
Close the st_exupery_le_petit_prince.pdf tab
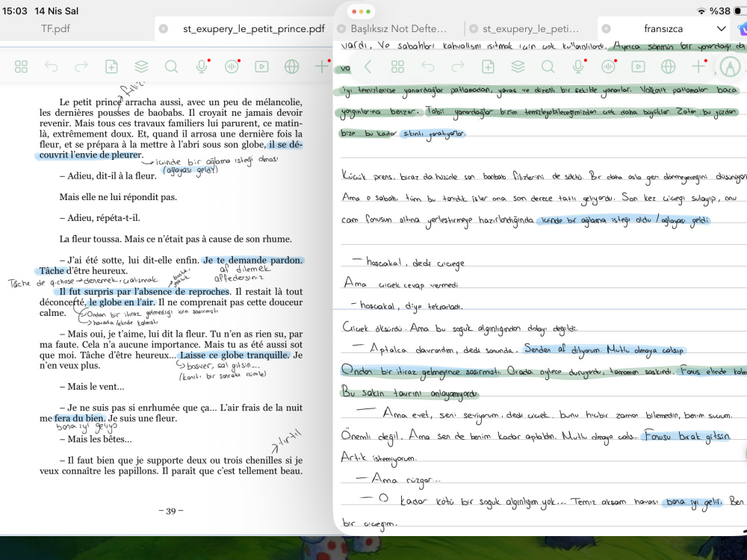coord(164,28)
